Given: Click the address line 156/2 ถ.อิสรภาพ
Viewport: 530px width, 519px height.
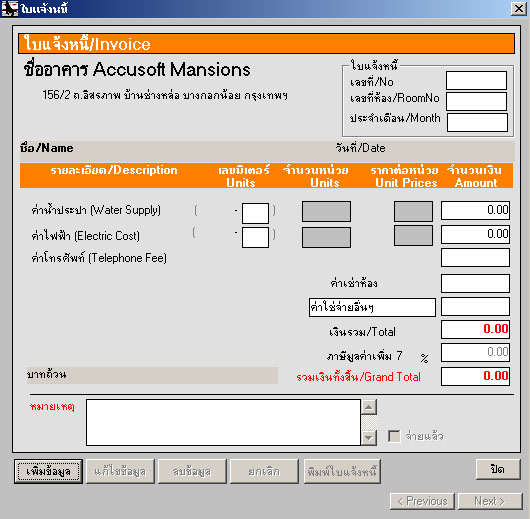Looking at the screenshot, I should [165, 95].
